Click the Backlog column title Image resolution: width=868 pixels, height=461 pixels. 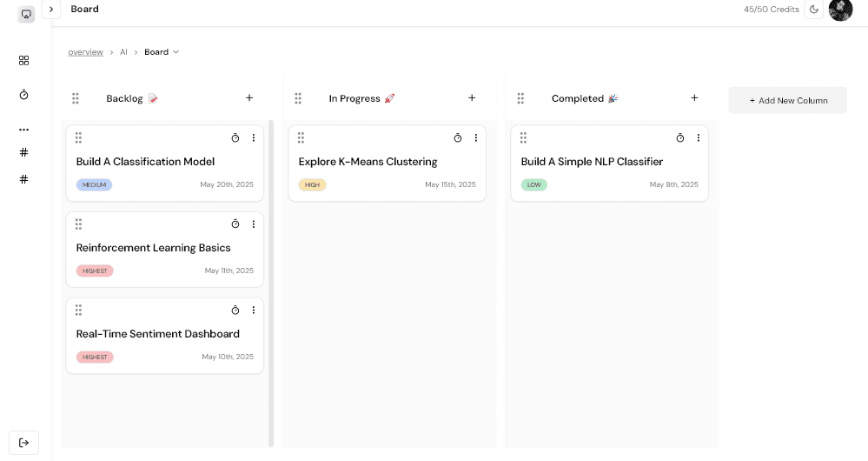(x=132, y=98)
